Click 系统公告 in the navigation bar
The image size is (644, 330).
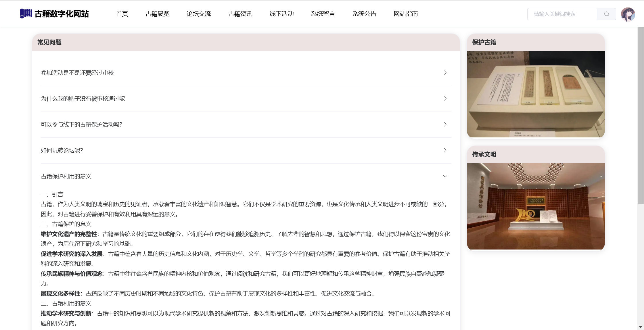click(x=364, y=14)
